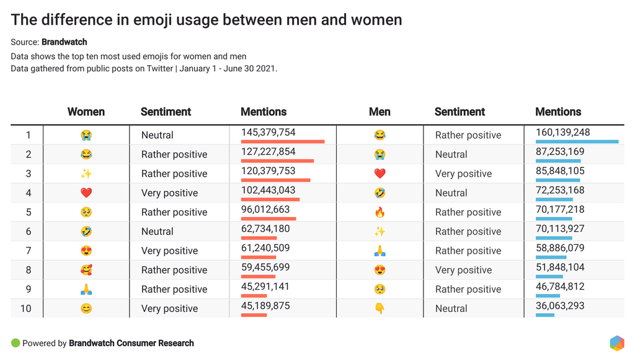The image size is (635, 364).
Task: Select the blushing smile emoji in Women row 10
Action: point(86,308)
